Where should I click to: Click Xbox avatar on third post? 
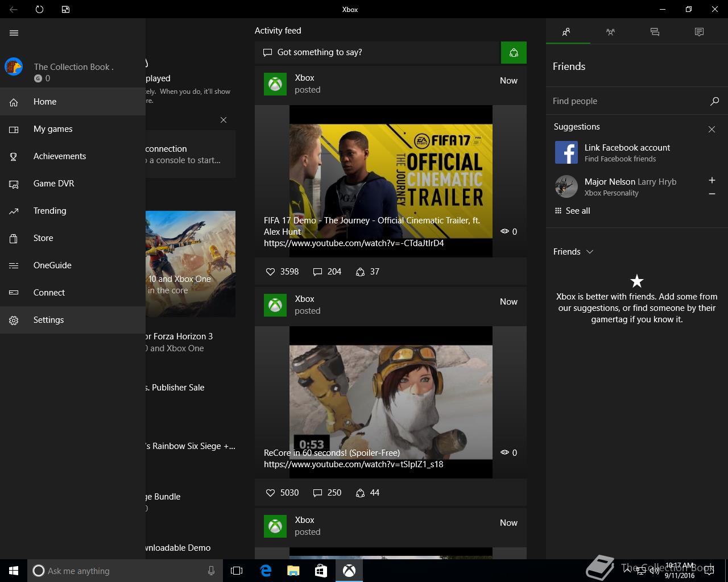click(x=275, y=526)
